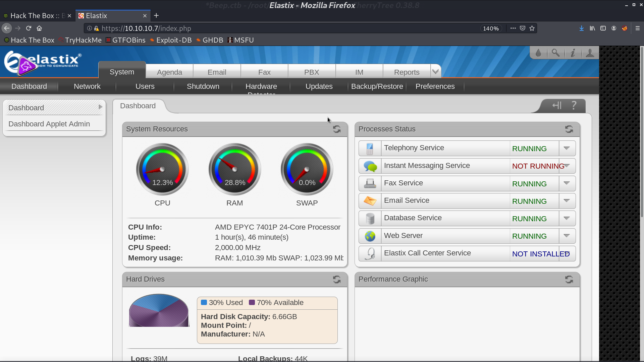This screenshot has height=362, width=644.
Task: Open Firefox downloads arrow
Action: click(x=582, y=28)
